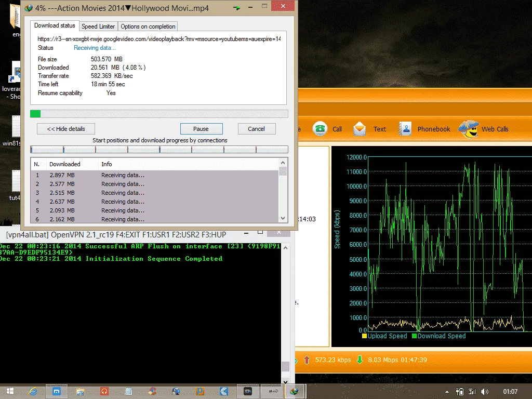This screenshot has height=399, width=532.
Task: Click the red upload speed arrow icon
Action: [307, 360]
